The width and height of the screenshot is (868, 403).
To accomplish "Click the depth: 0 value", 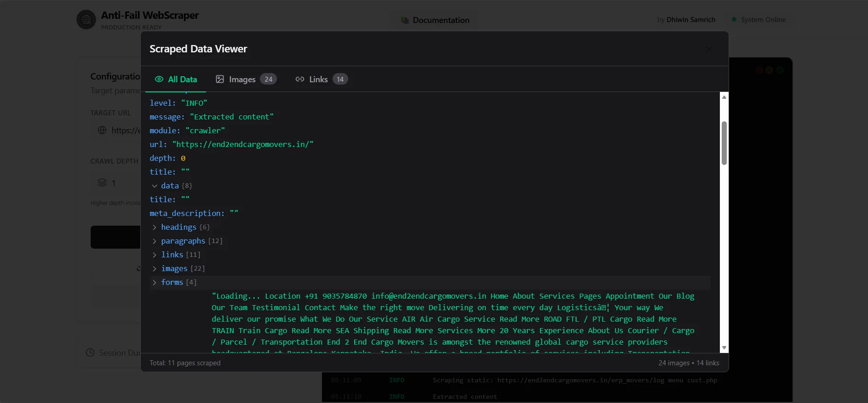I will tap(183, 158).
